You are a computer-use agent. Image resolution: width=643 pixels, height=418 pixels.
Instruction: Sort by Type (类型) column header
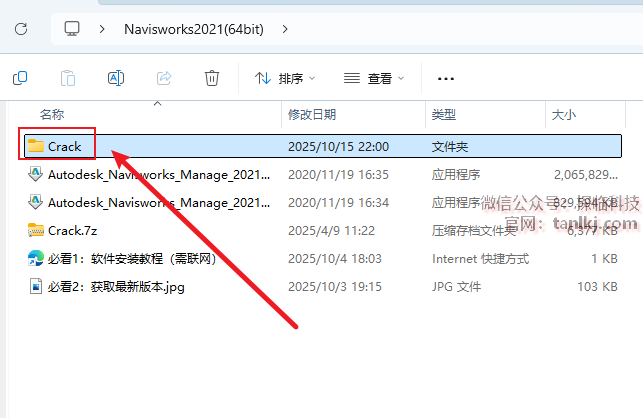point(444,114)
